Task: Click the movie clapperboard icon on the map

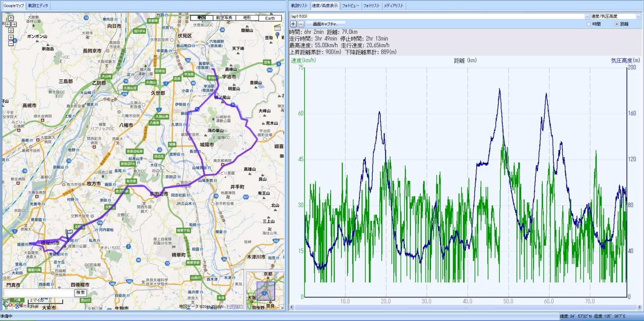Action: [x=278, y=27]
